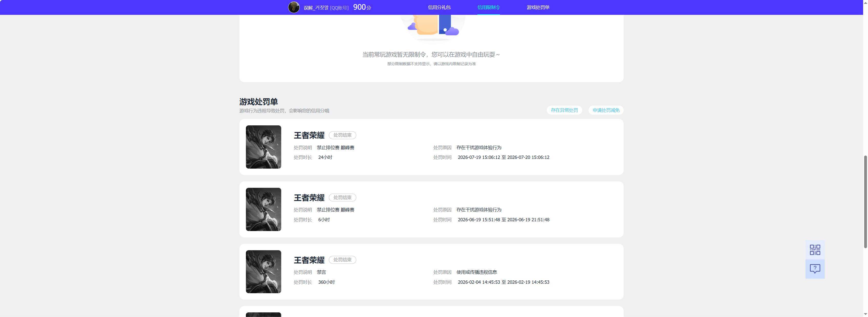Viewport: 868px width, 317px height.
Task: Open hero thumbnail of the 360小时 penalty
Action: pos(264,271)
